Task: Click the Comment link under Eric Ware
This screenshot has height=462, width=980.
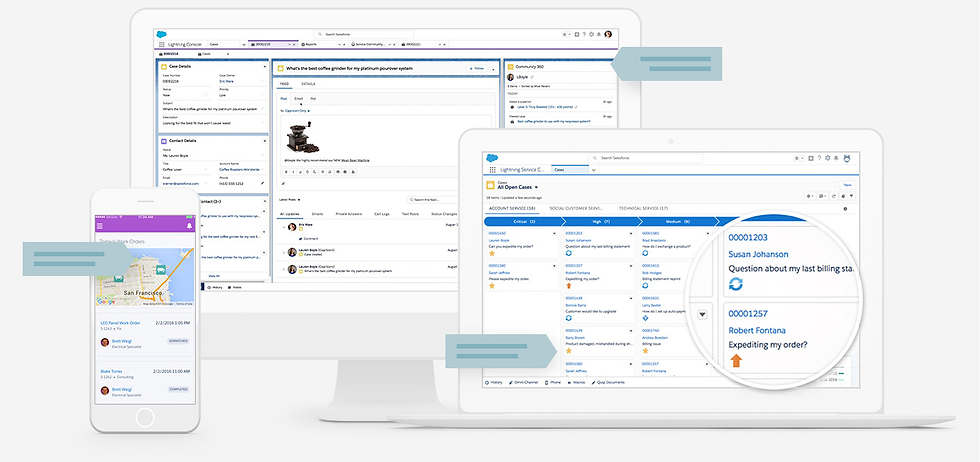Action: pyautogui.click(x=310, y=239)
